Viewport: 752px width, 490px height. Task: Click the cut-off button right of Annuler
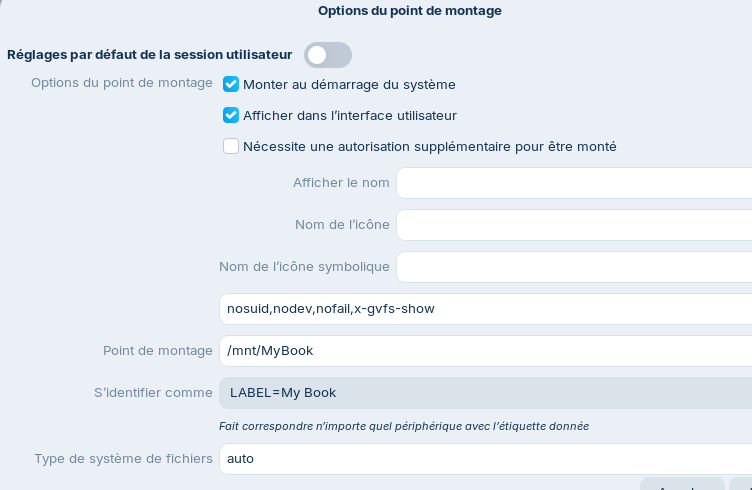(741, 484)
